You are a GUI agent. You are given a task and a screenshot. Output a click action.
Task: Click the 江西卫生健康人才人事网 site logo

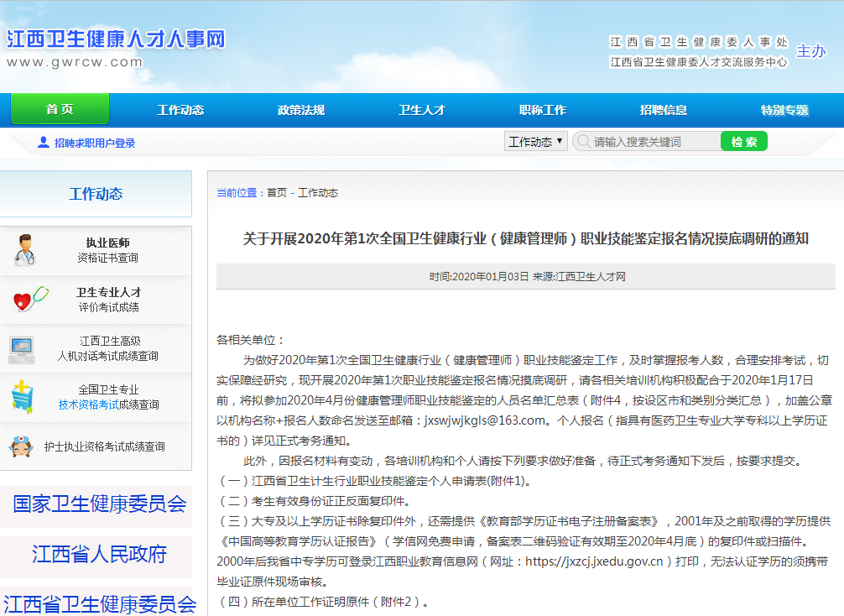(116, 39)
